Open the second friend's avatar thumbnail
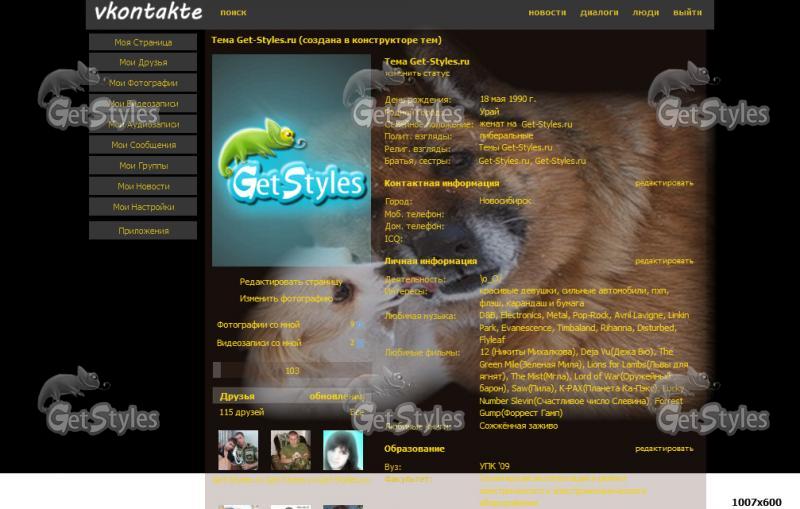Image resolution: width=800 pixels, height=509 pixels. point(290,450)
